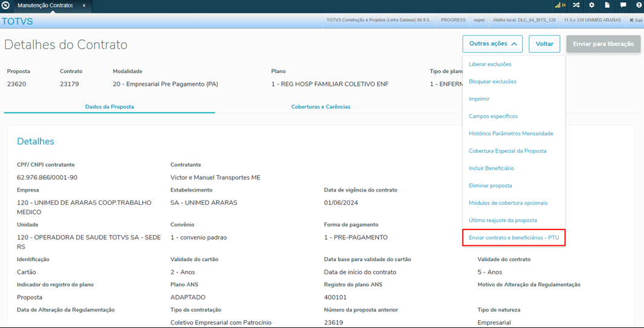Click the document page icon
The height and width of the screenshot is (328, 644).
[608, 5]
